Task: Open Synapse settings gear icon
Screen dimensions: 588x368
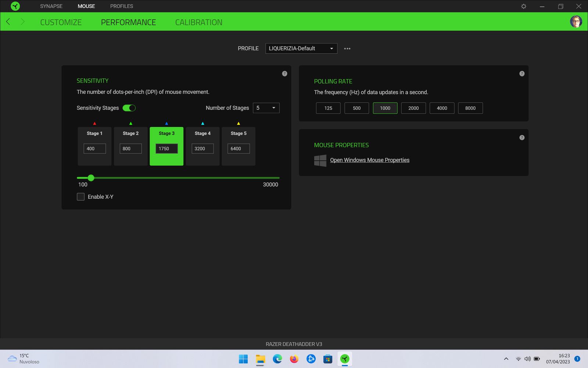Action: [x=524, y=6]
